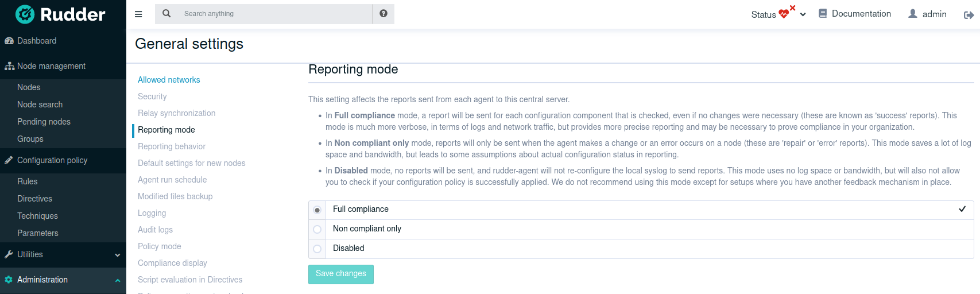Viewport: 980px width, 294px height.
Task: Click the search magnifier icon
Action: pos(166,14)
